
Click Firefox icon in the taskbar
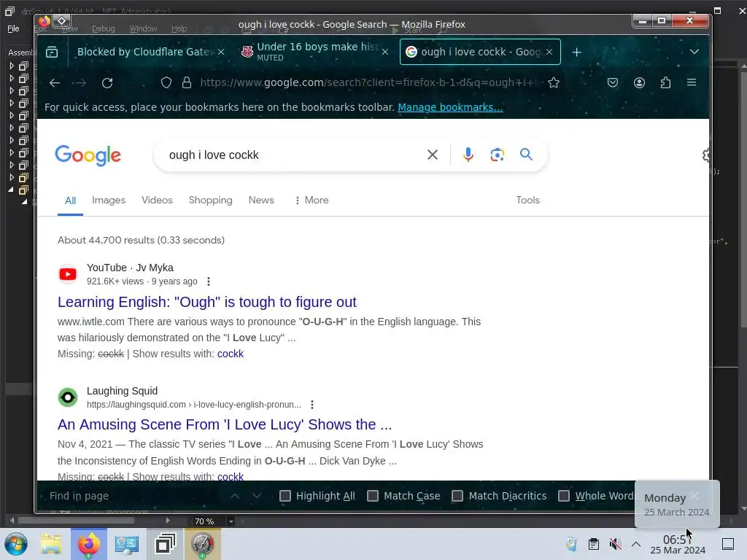point(88,544)
